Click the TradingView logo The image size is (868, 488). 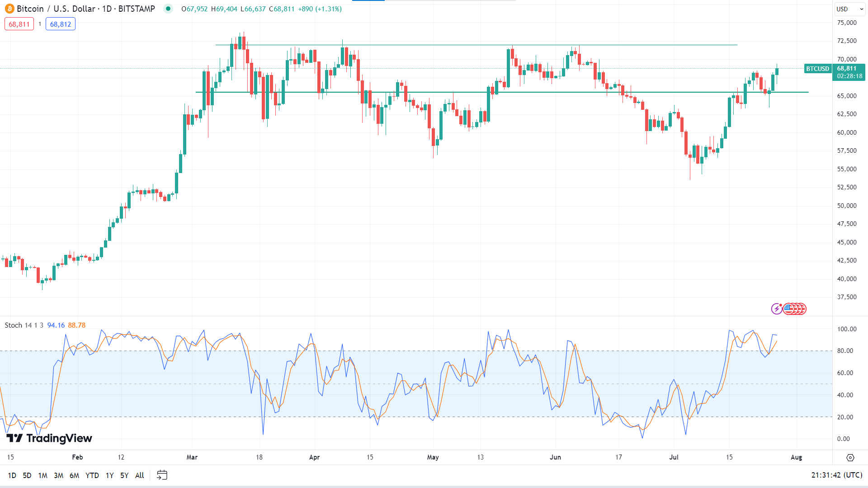[x=49, y=438]
